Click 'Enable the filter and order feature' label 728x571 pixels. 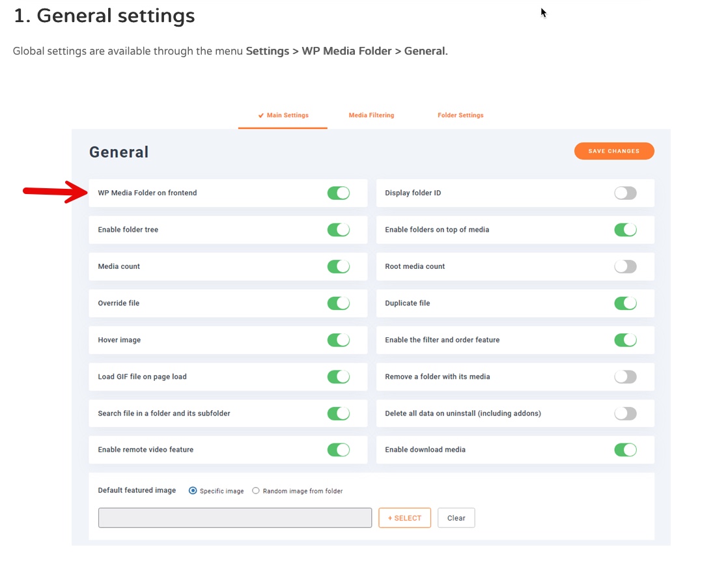442,340
